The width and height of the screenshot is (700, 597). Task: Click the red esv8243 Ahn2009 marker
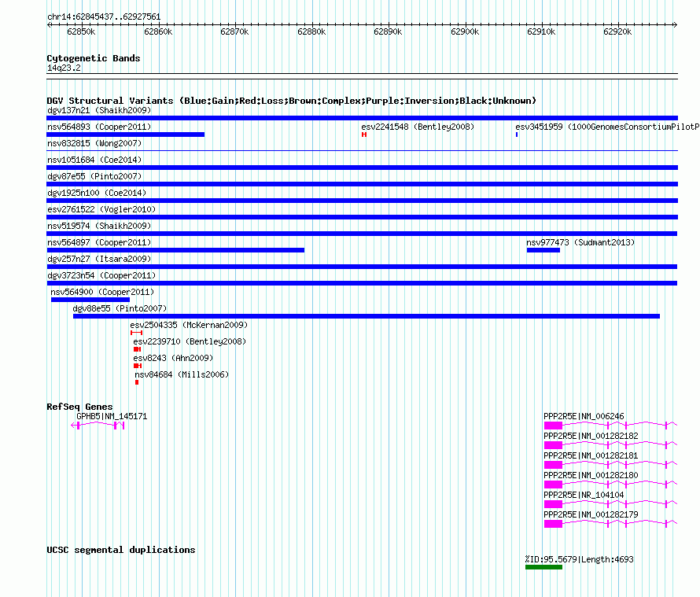pyautogui.click(x=138, y=366)
